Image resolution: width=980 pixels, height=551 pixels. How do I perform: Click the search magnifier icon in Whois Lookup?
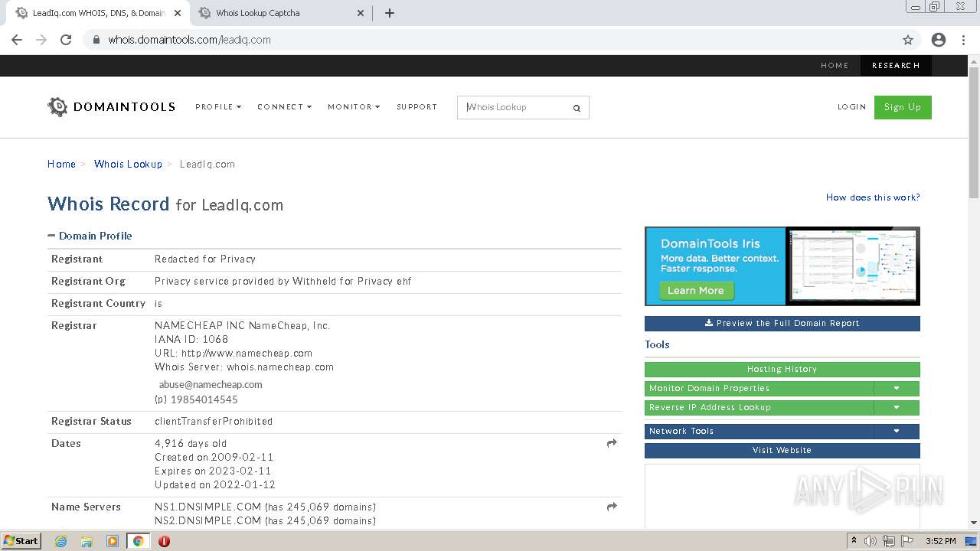coord(577,108)
